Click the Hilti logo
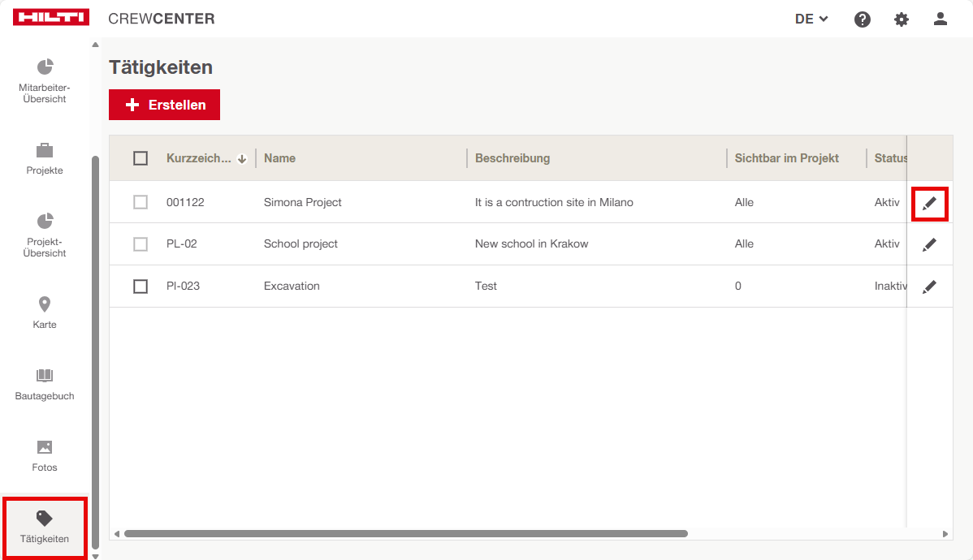Image resolution: width=973 pixels, height=560 pixels. 51,19
